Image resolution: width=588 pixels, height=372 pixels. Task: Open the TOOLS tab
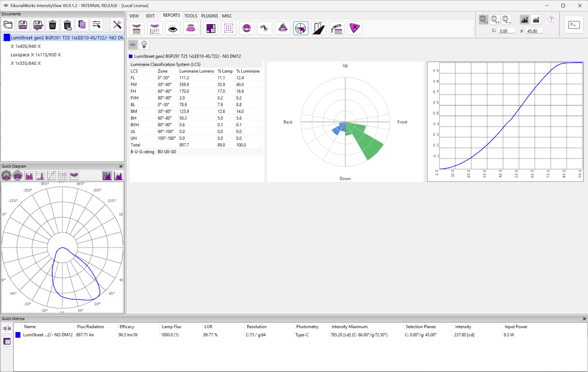(x=191, y=16)
